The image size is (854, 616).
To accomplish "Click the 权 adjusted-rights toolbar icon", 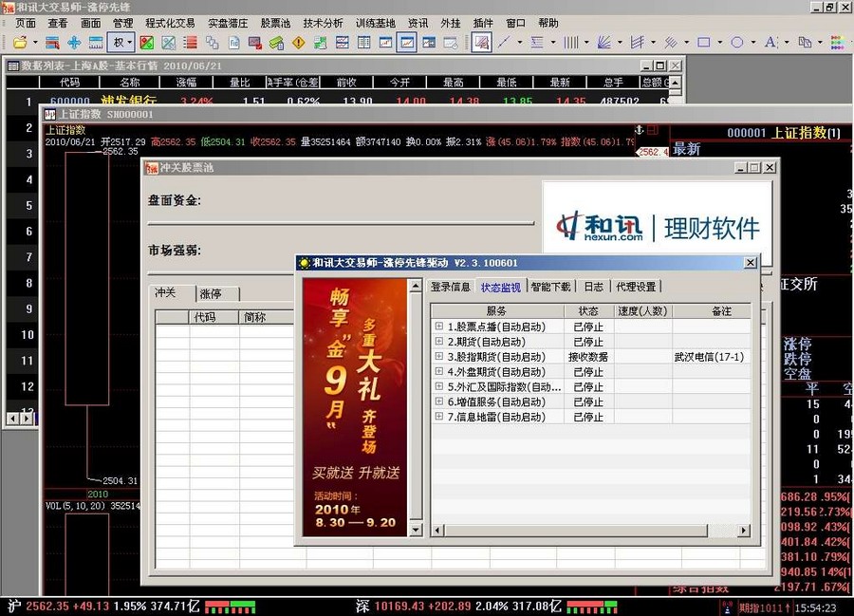I will coord(118,43).
